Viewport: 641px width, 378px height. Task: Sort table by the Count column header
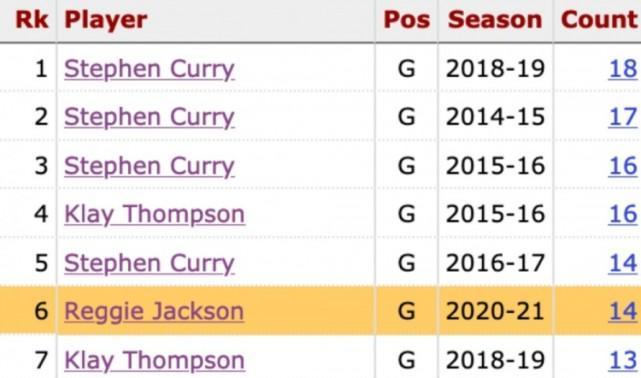pos(599,20)
